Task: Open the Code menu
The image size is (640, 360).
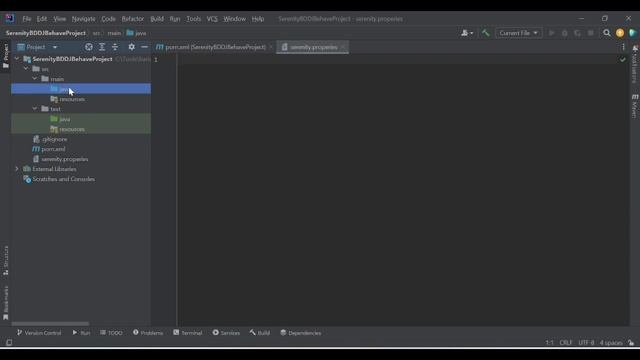Action: 108,19
